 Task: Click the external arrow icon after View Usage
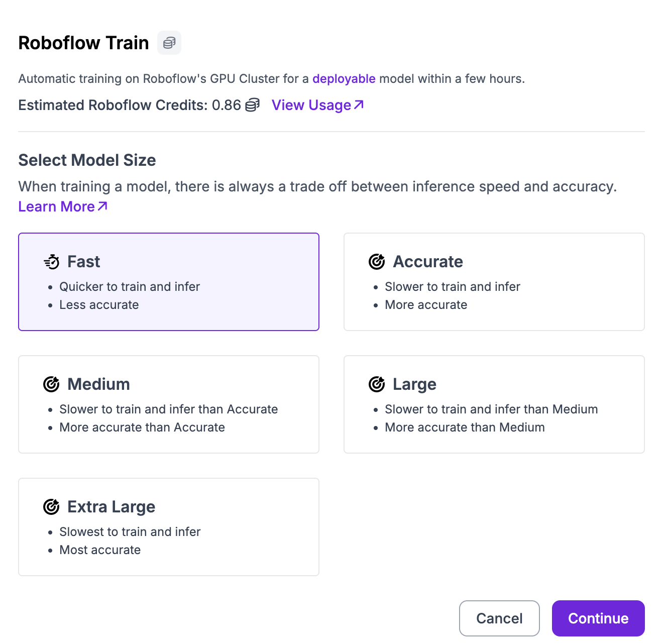pyautogui.click(x=359, y=104)
